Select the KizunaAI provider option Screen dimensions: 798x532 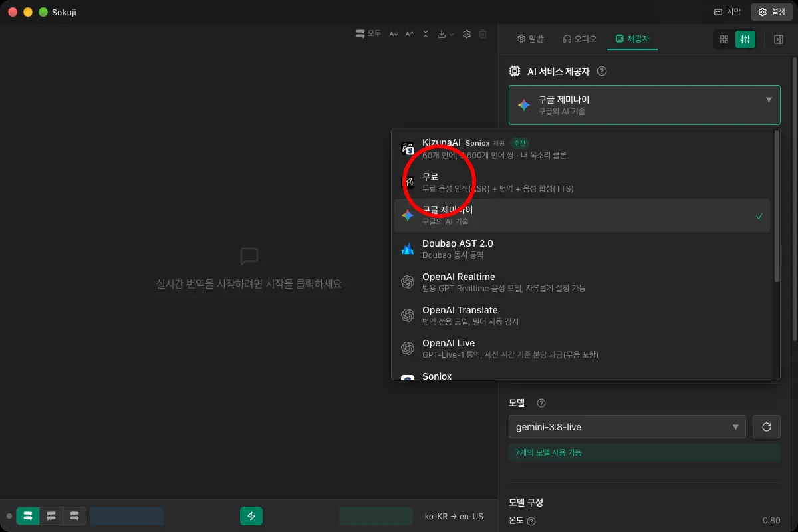pos(582,148)
